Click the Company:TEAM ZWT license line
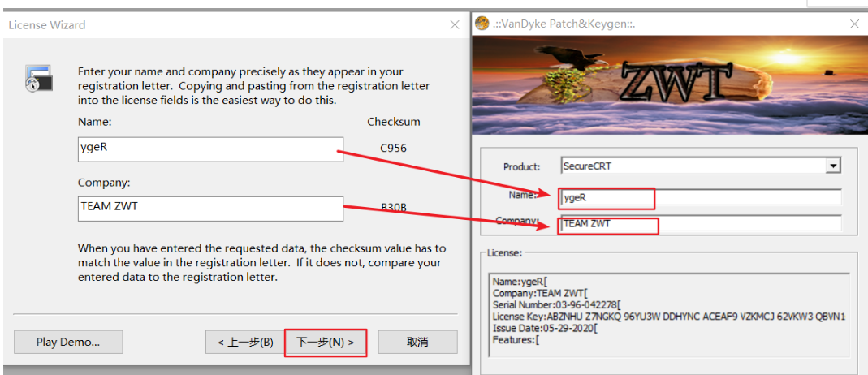The height and width of the screenshot is (375, 868). [x=540, y=293]
